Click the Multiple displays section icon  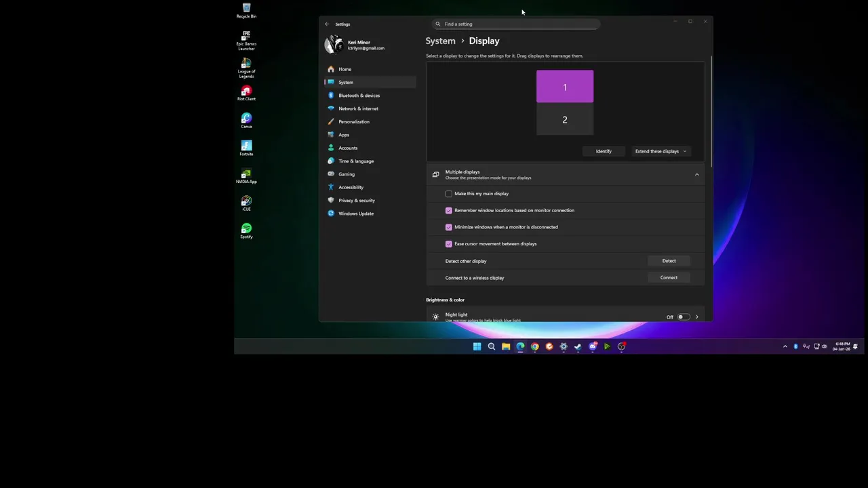coord(435,175)
